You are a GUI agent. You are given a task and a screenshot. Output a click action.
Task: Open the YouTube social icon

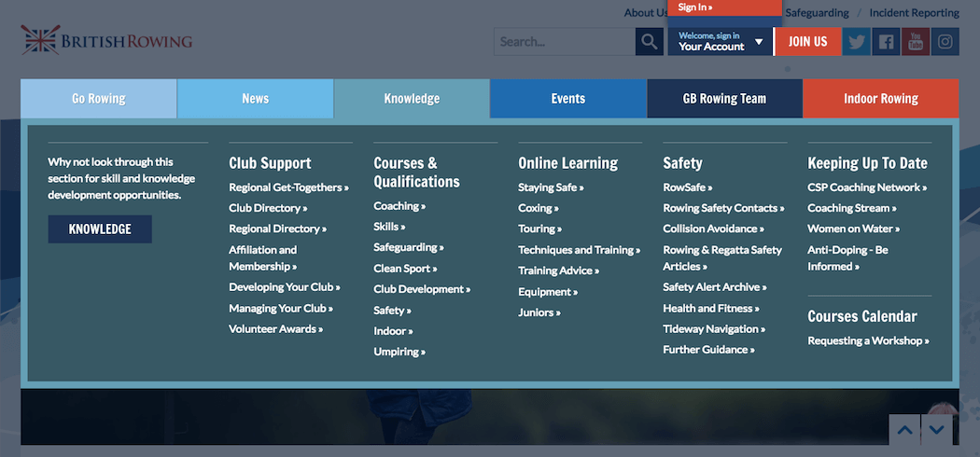(x=916, y=42)
